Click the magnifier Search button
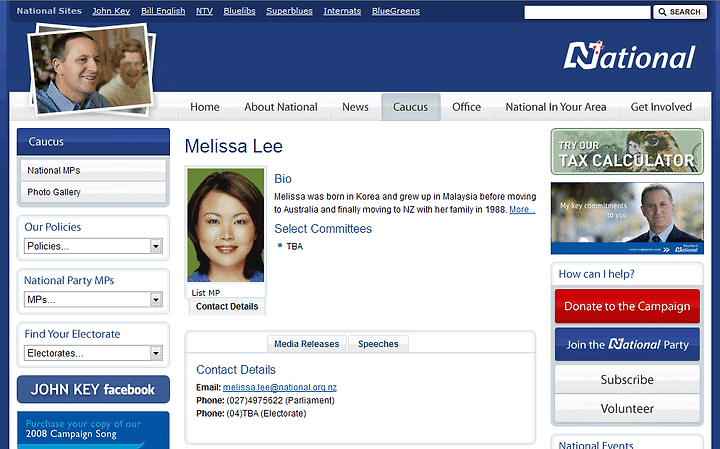720x449 pixels. (680, 12)
